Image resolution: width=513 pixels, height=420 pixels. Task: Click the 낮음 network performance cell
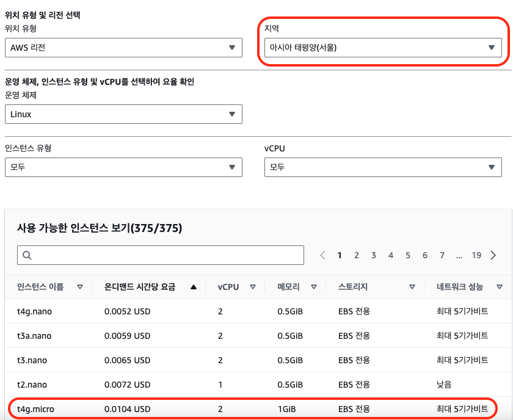tap(444, 385)
